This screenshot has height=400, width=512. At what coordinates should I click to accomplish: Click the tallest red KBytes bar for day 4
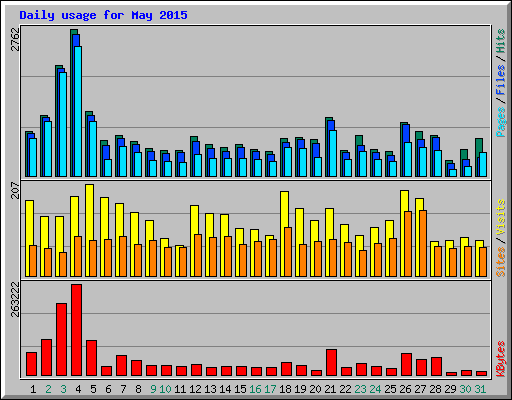76,330
